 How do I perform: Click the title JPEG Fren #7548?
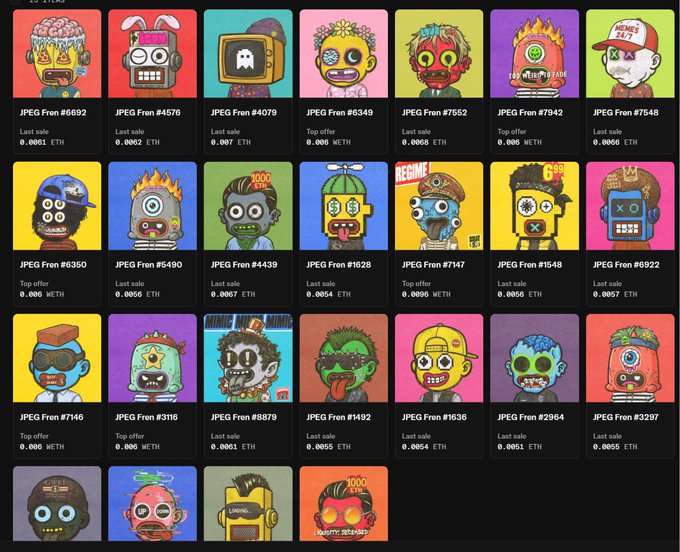tap(626, 113)
